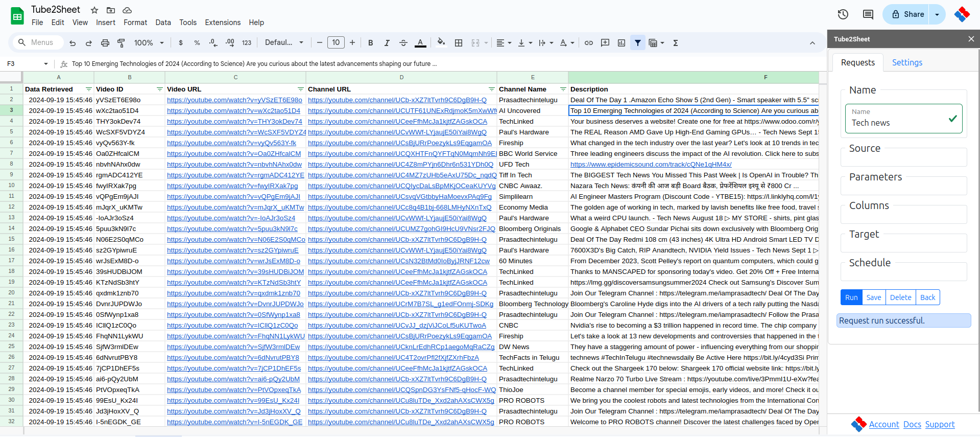
Task: Select the paint format tool
Action: tap(121, 43)
